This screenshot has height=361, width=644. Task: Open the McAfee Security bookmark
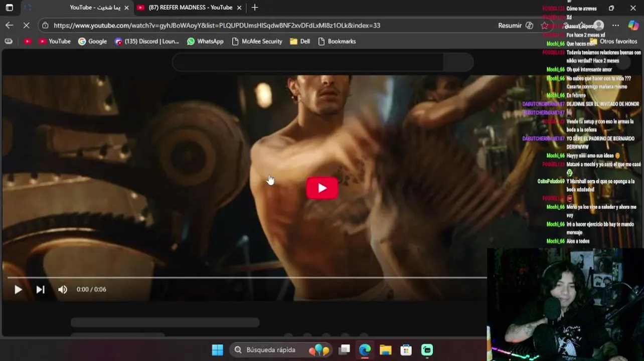[x=257, y=41]
